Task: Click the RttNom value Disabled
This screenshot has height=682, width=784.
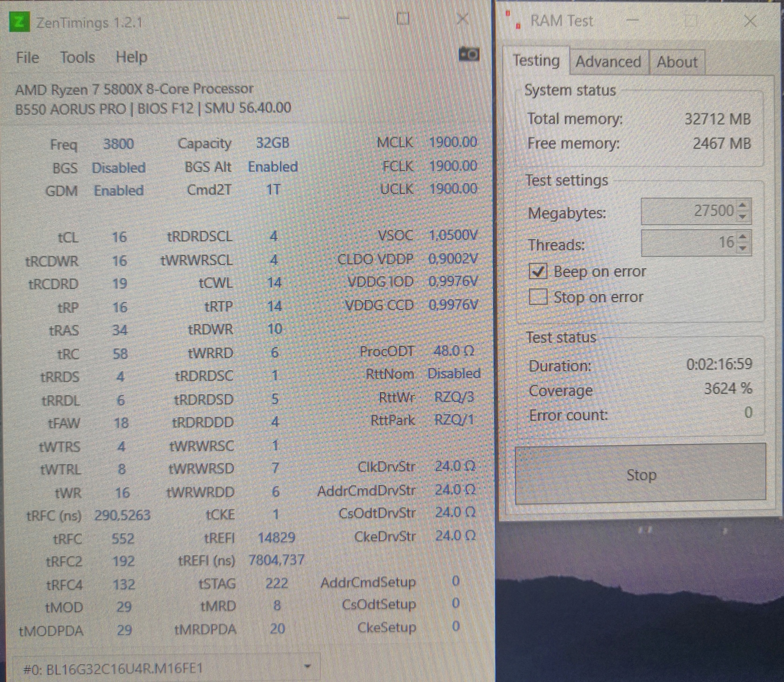Action: point(454,374)
